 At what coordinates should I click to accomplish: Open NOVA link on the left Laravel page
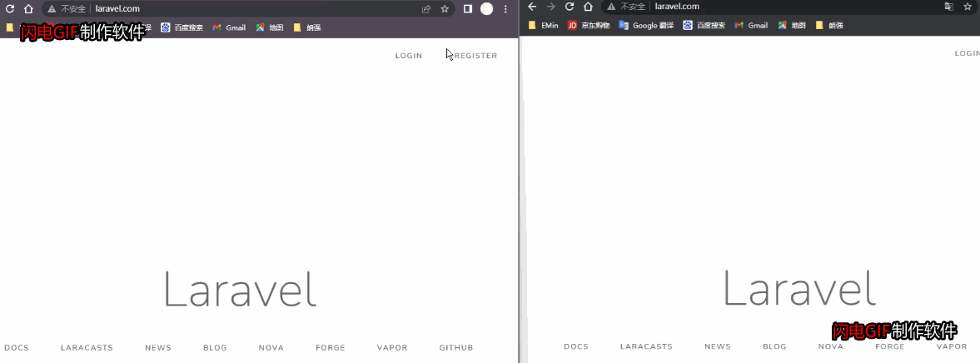pyautogui.click(x=271, y=347)
